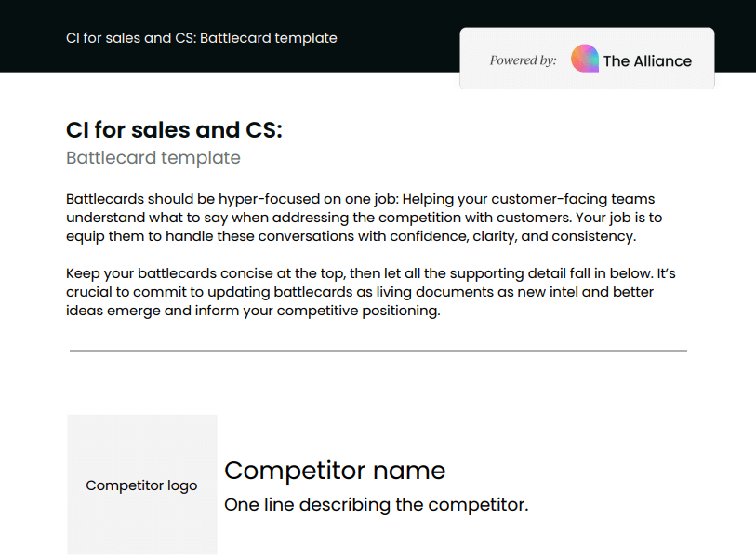Click the horizontal divider line

378,351
